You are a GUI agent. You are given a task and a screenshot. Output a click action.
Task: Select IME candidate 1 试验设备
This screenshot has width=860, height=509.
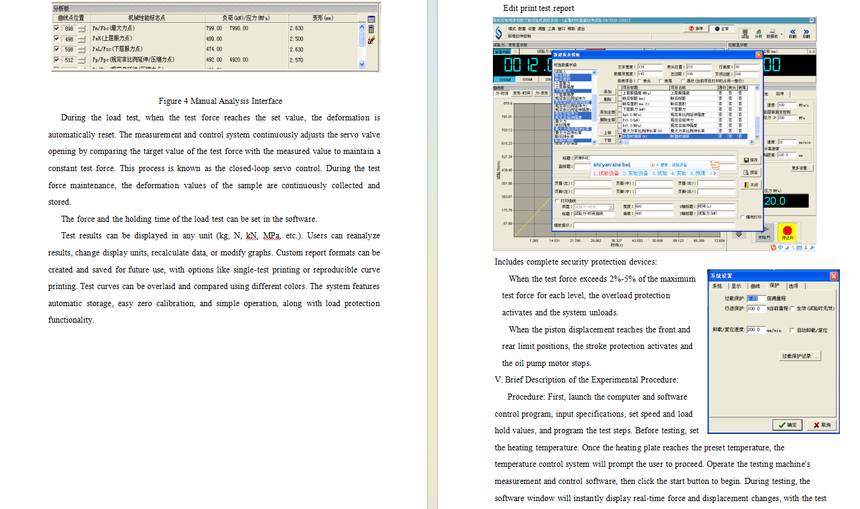tap(606, 173)
